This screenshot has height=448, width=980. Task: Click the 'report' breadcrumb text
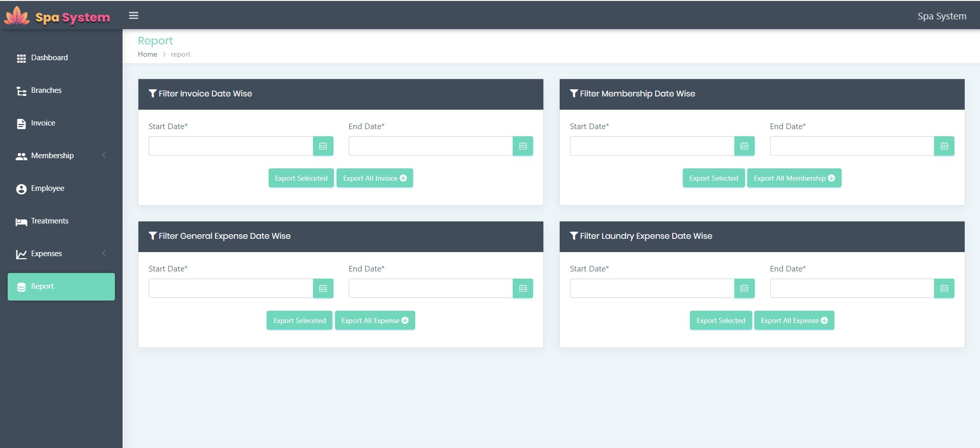pos(180,54)
